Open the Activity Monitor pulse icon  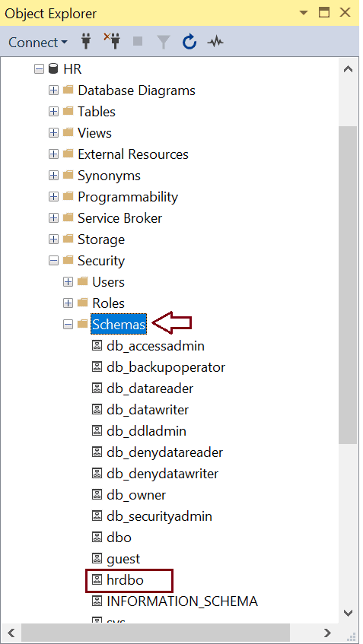[215, 42]
